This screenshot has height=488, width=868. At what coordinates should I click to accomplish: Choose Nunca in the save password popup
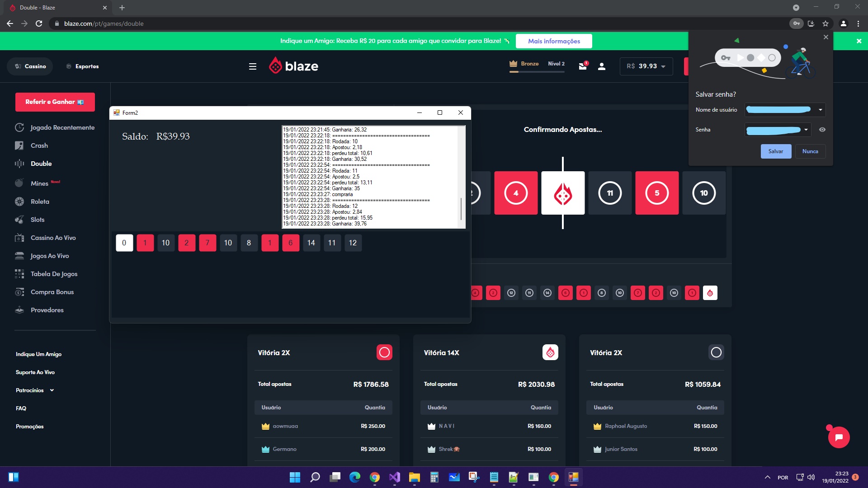coord(810,151)
